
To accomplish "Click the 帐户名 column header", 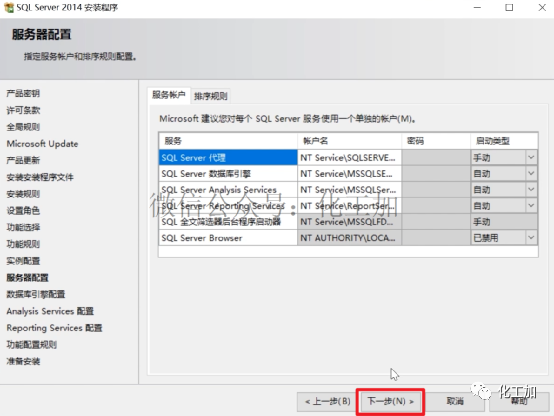I will tap(349, 141).
